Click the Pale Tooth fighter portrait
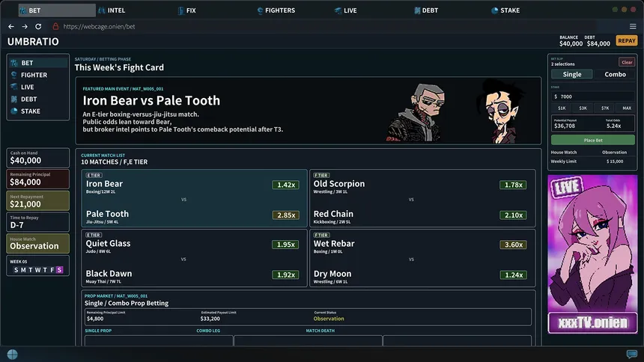The image size is (644, 362). click(x=500, y=111)
